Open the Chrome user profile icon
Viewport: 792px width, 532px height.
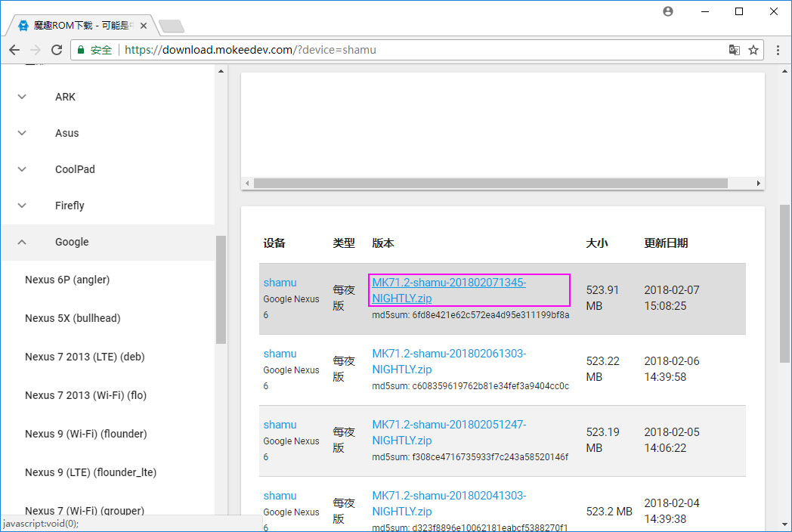coord(668,11)
